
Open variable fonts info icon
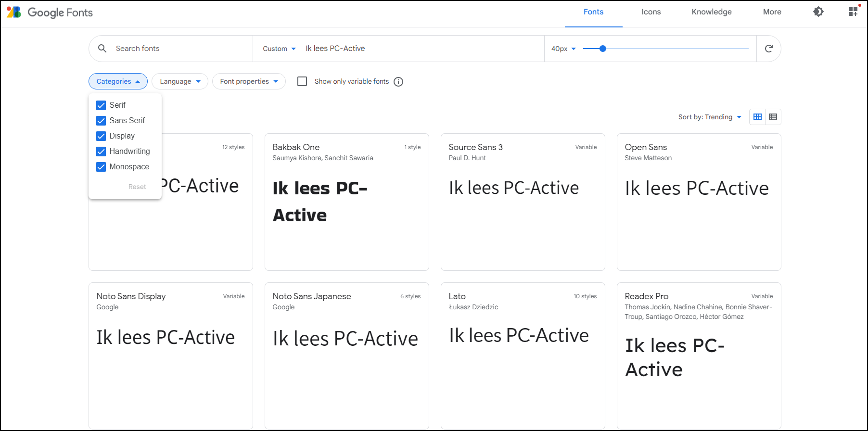(398, 82)
